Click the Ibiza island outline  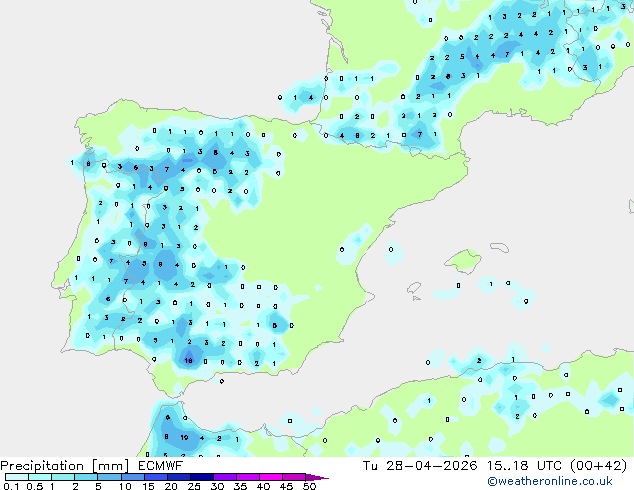(414, 288)
